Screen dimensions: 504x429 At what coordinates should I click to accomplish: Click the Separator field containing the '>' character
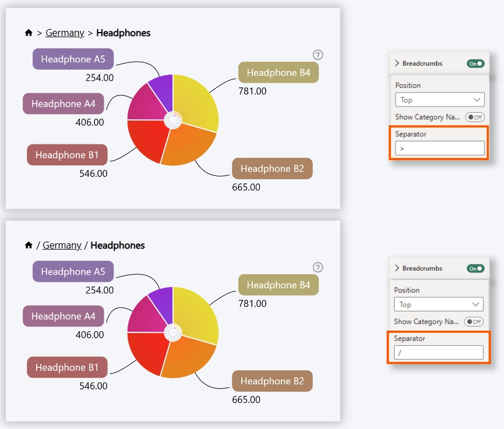click(x=440, y=148)
